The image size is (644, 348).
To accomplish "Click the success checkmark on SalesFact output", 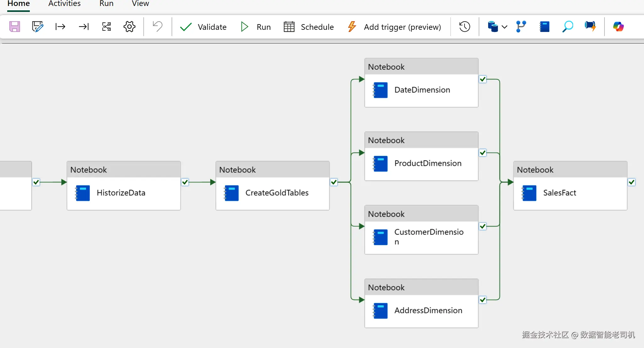I will click(x=631, y=182).
